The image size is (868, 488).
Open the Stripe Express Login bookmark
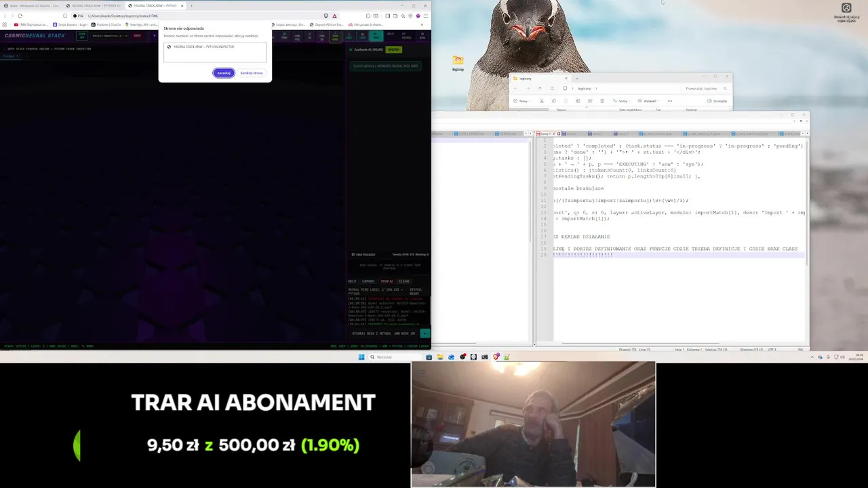71,24
